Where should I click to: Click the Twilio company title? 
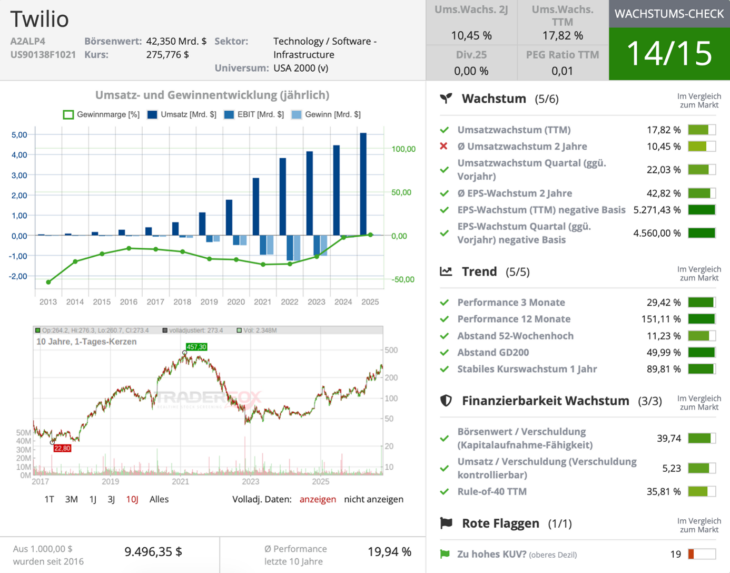click(x=40, y=19)
